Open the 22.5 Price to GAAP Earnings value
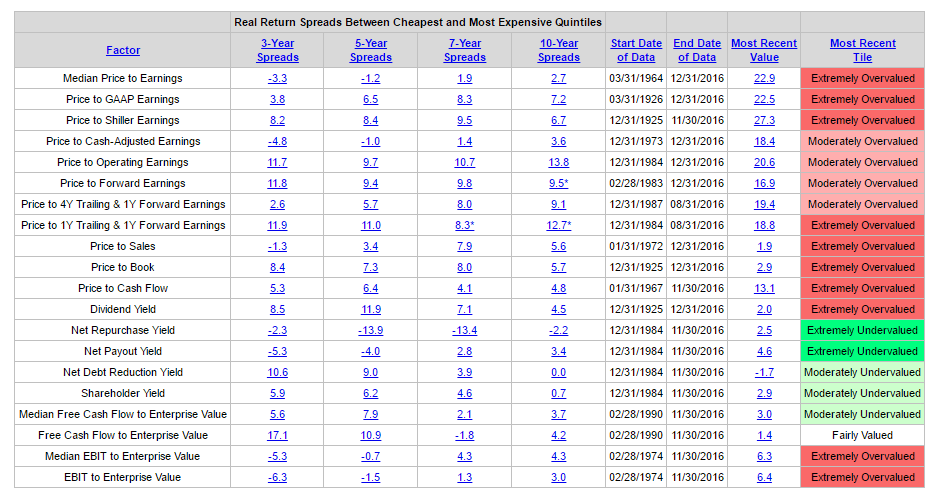 [x=764, y=99]
